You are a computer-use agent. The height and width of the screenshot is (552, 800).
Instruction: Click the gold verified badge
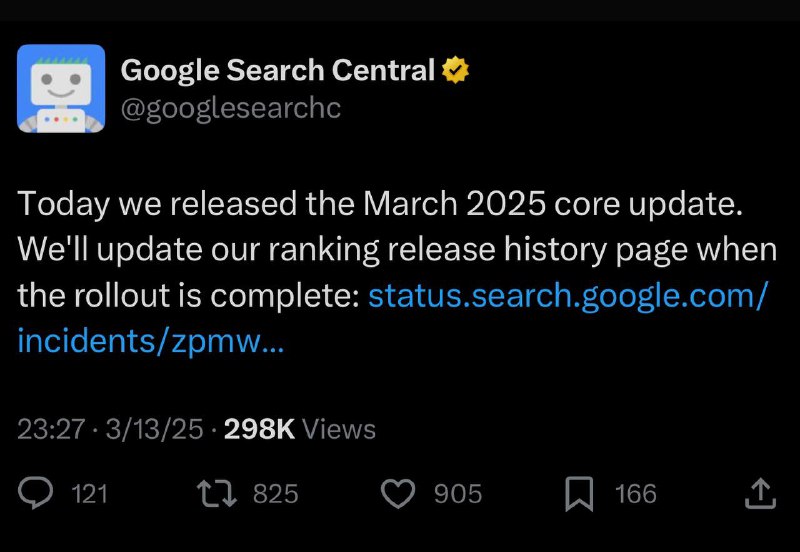click(455, 70)
